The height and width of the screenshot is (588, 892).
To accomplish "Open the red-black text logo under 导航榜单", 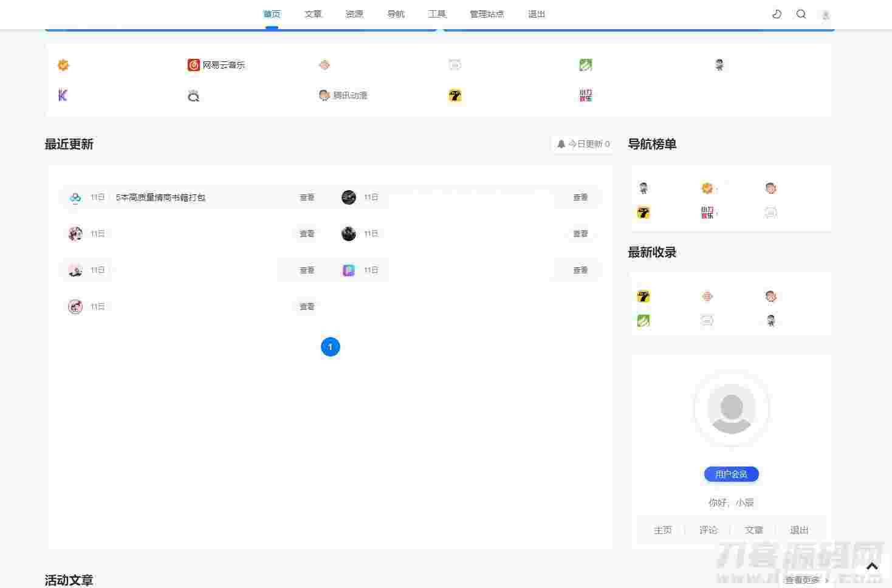I will [x=707, y=213].
